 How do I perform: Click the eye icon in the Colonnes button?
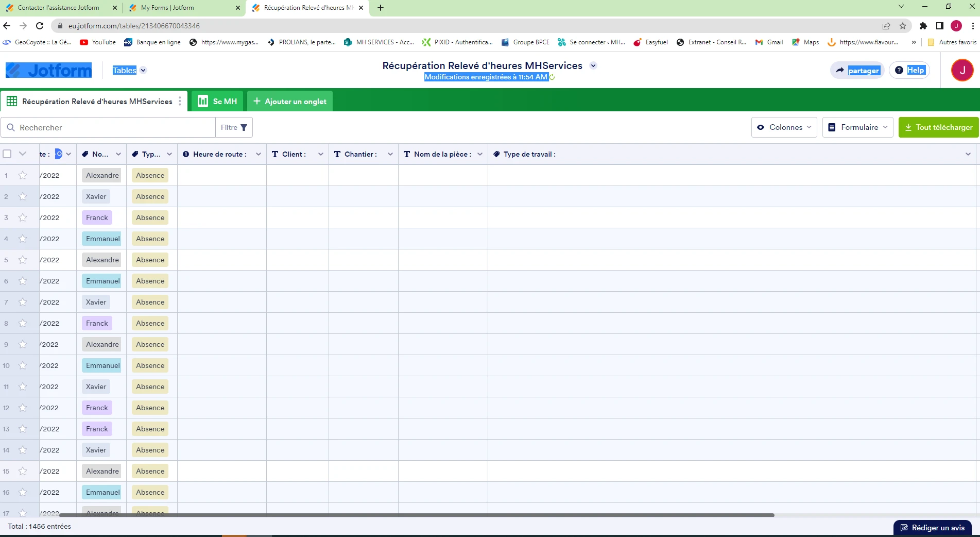click(761, 127)
